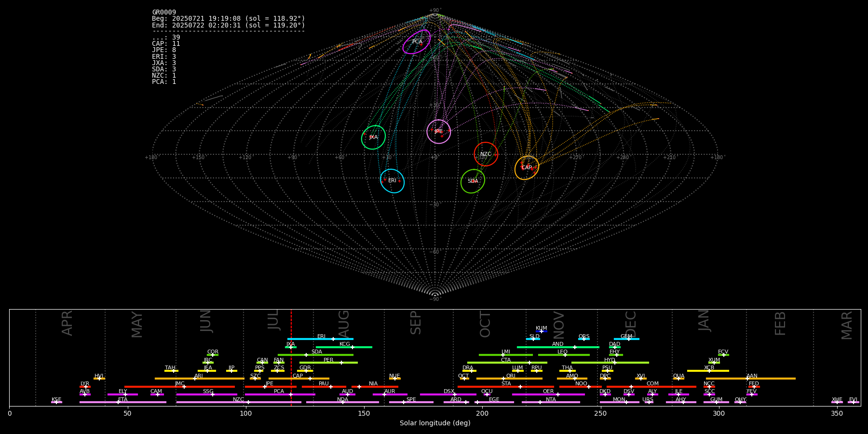Click the 200 tick on solar longitude axis
Image resolution: width=868 pixels, height=434 pixels.
point(482,413)
